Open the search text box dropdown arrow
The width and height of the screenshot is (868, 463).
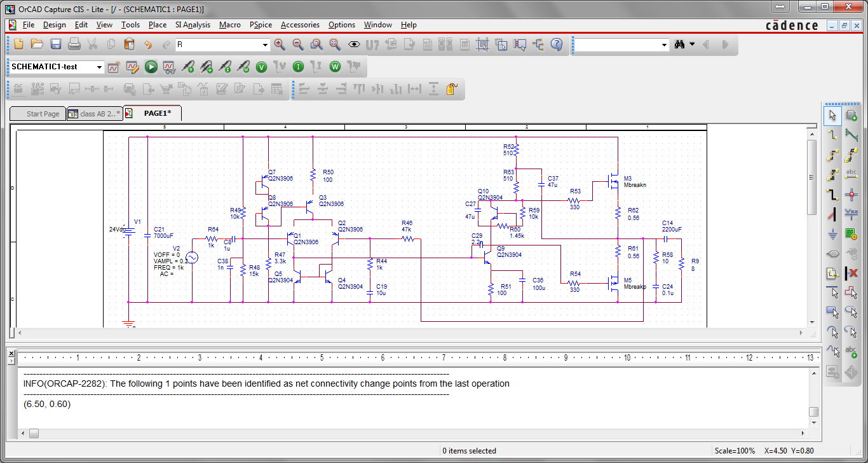pos(665,45)
